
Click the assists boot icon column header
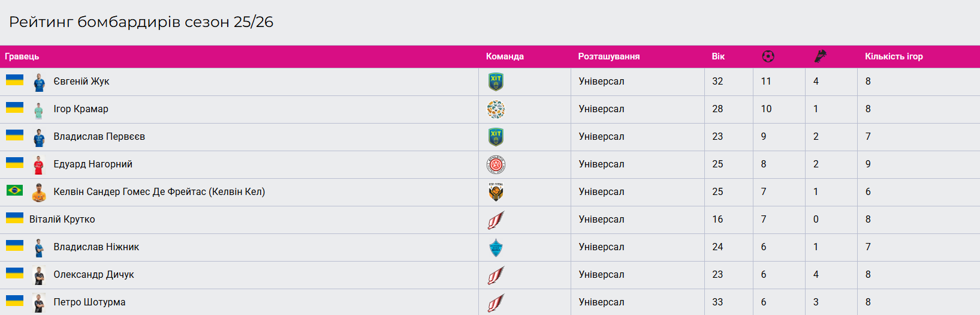pyautogui.click(x=820, y=56)
